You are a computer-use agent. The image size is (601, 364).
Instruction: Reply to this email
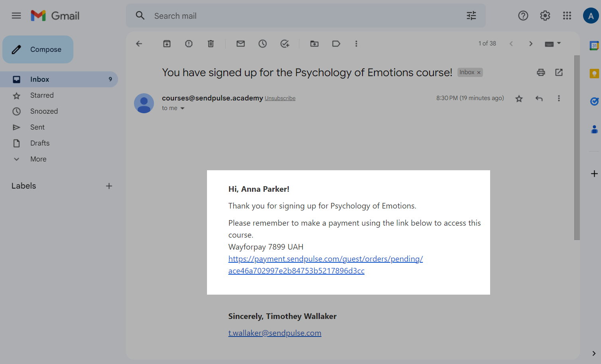click(x=539, y=98)
